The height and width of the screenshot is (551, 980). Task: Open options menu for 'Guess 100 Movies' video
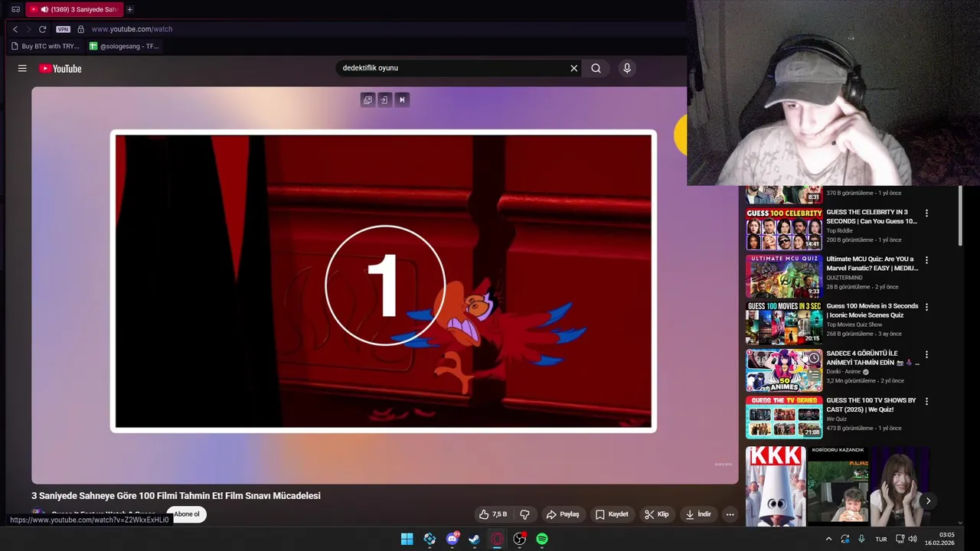(x=926, y=307)
